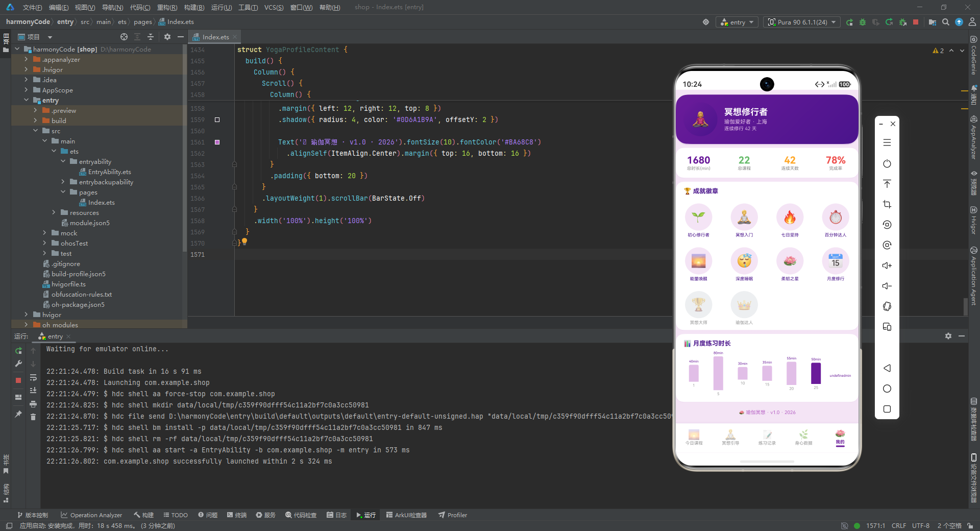Click the Debug bug icon in toolbar
The image size is (980, 531).
click(x=863, y=22)
